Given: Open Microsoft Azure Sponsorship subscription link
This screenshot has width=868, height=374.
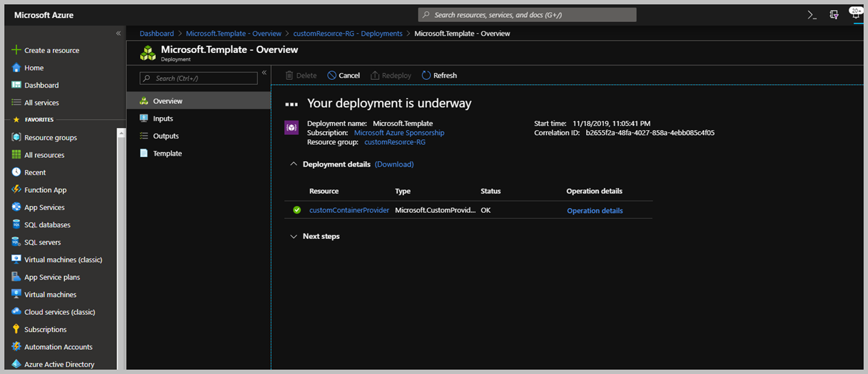Looking at the screenshot, I should click(399, 133).
